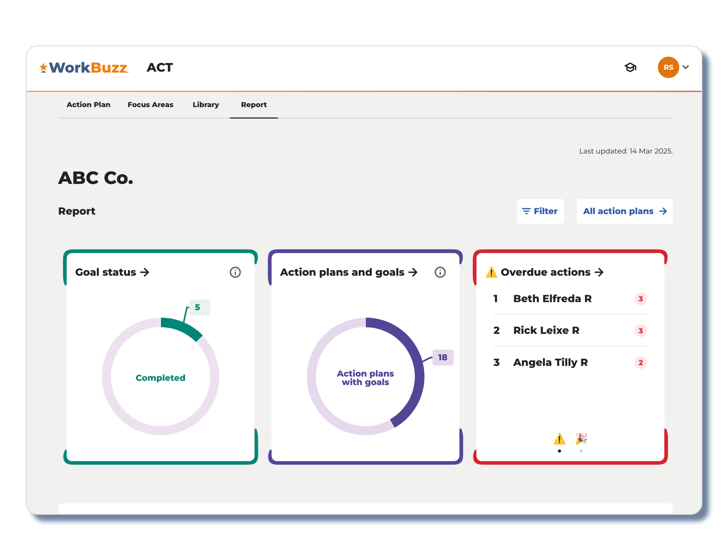Open the Goal status card heading
Image resolution: width=728 pixels, height=560 pixels.
[x=112, y=272]
